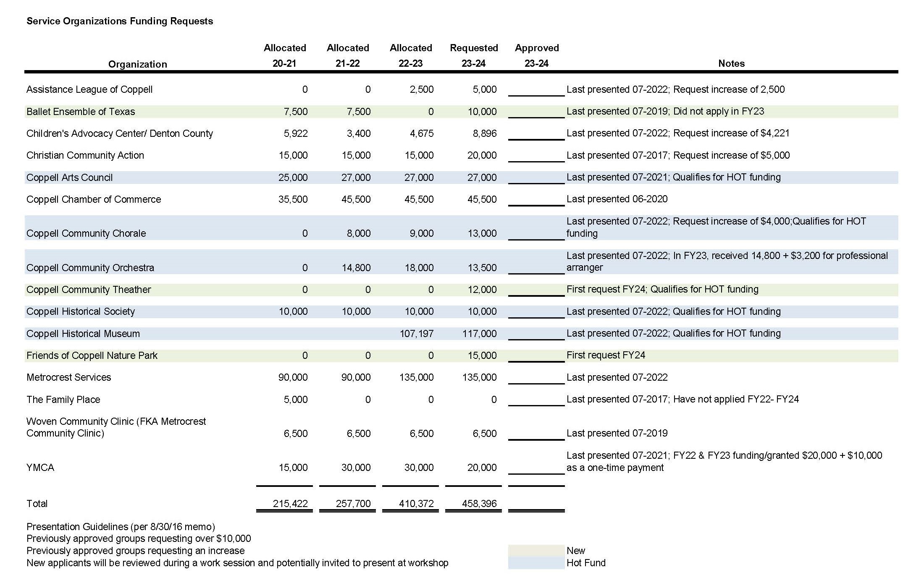Click the "Organization" column header
Image resolution: width=924 pixels, height=583 pixels.
138,64
